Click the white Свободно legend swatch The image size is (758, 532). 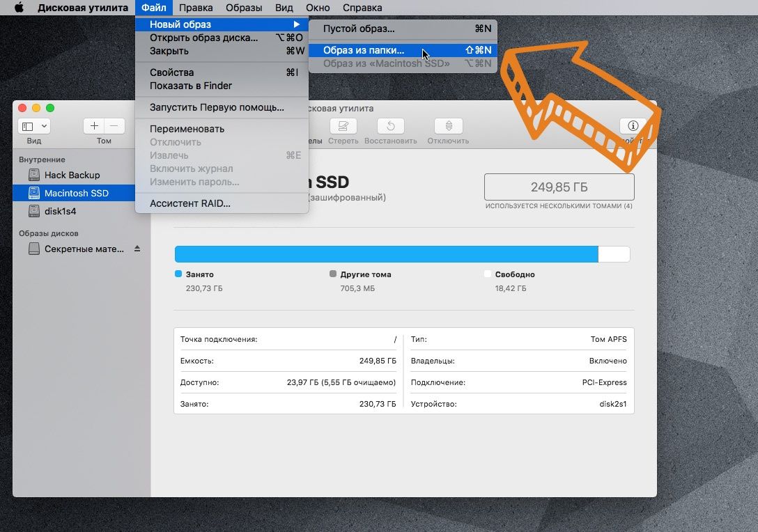(x=487, y=274)
